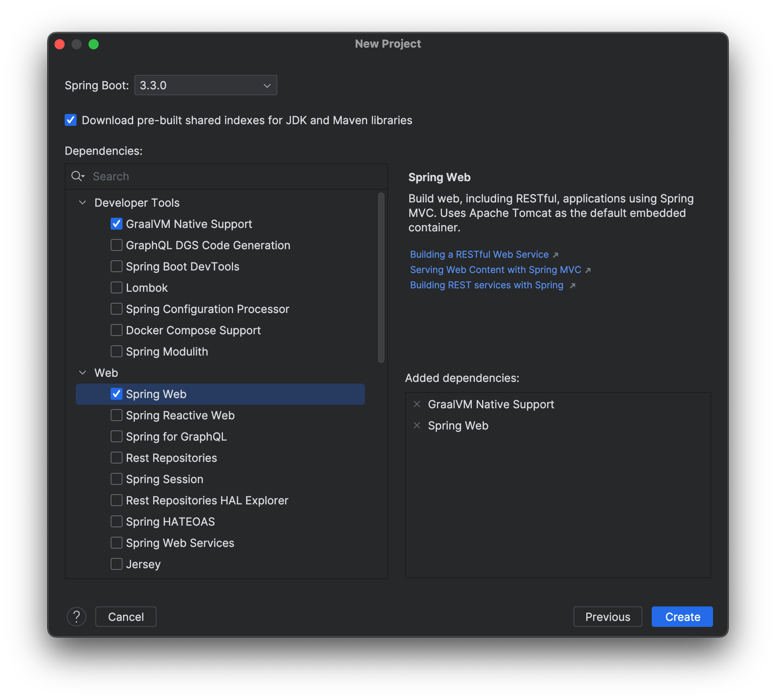The width and height of the screenshot is (776, 700).
Task: Enable Spring Boot DevTools dependency
Action: (x=117, y=266)
